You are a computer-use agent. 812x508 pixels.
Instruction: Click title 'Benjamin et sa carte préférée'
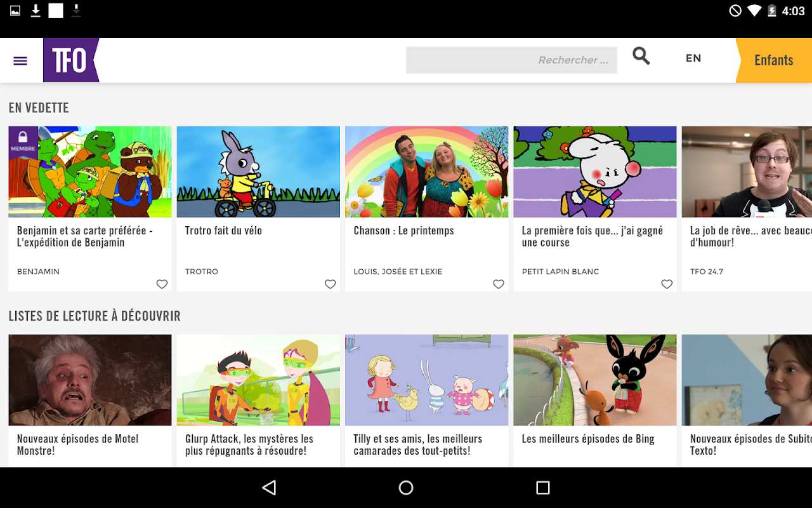[85, 236]
